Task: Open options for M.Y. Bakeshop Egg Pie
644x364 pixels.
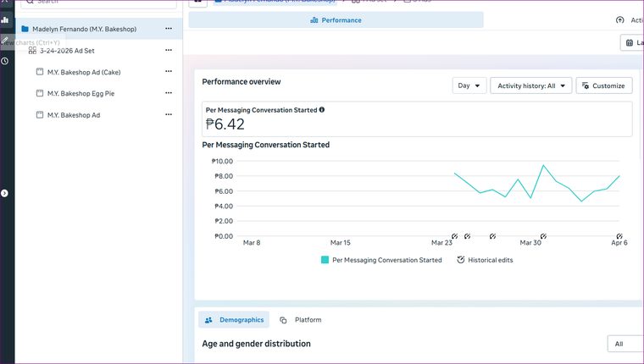Action: point(169,93)
